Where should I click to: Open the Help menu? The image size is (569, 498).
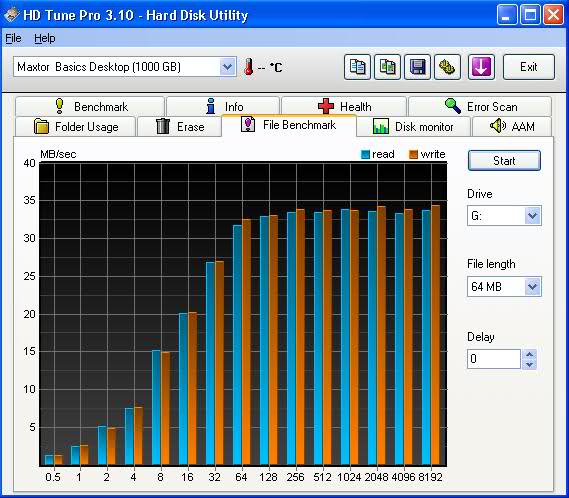(x=45, y=38)
